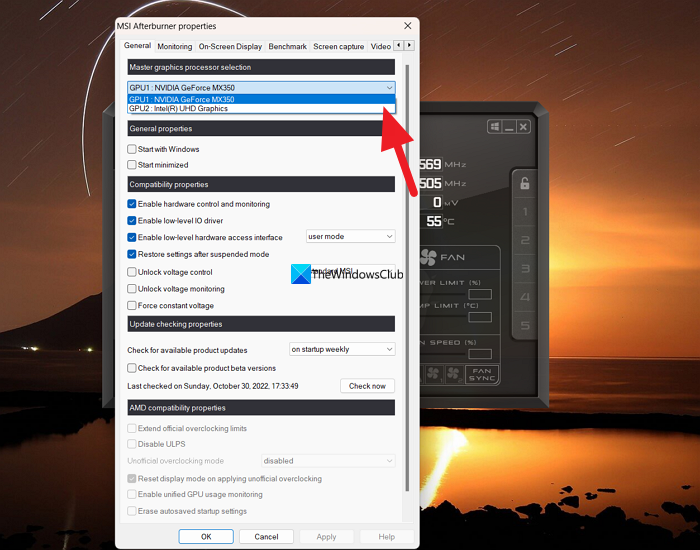Select profile slot 2 in Afterburner
This screenshot has width=700, height=550.
coord(525,240)
